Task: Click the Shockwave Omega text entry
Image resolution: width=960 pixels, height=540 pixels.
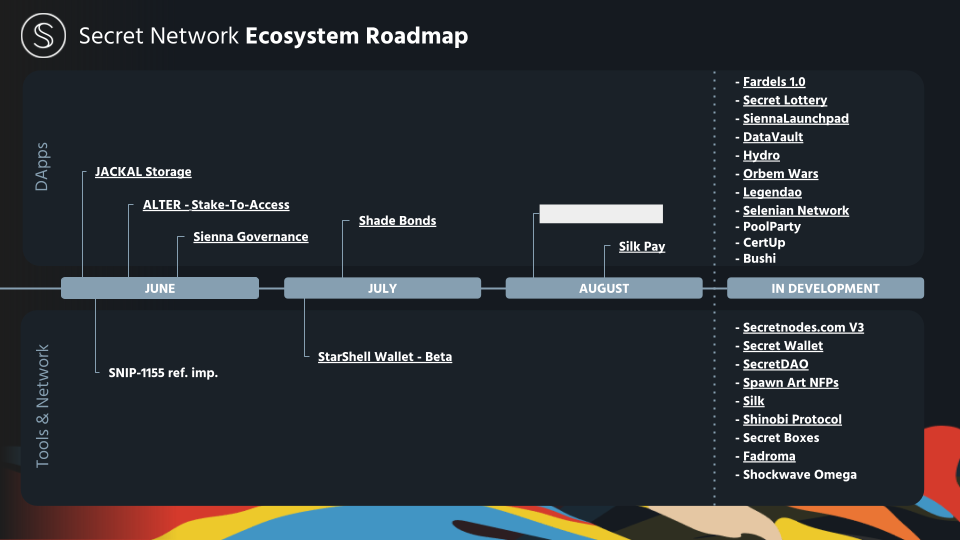Action: point(800,474)
